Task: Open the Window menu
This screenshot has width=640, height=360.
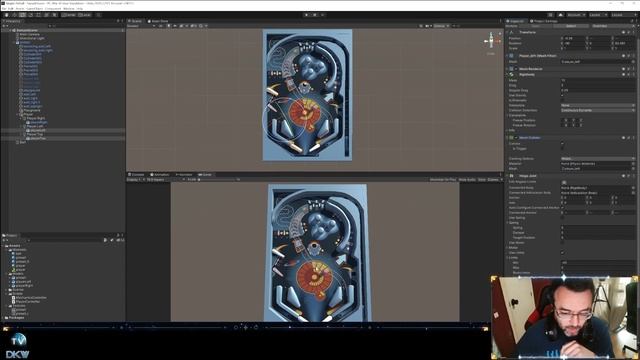Action: pos(69,9)
